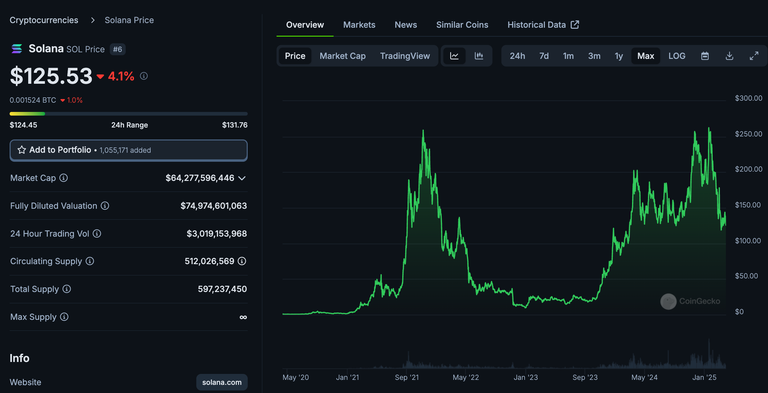768x393 pixels.
Task: Click Add to Portfolio button
Action: 128,150
